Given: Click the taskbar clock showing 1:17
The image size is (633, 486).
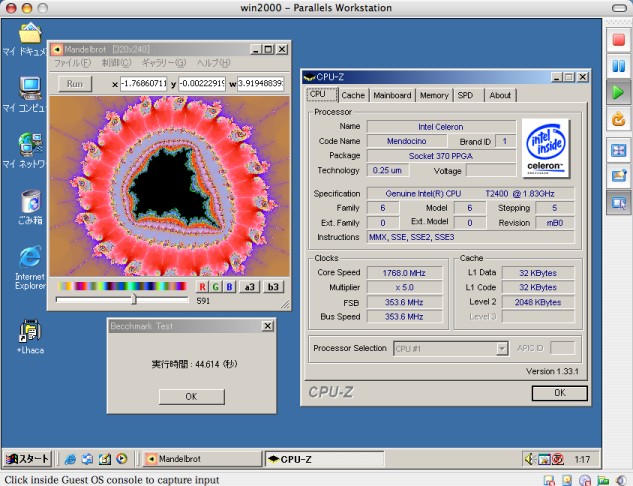Looking at the screenshot, I should 582,459.
